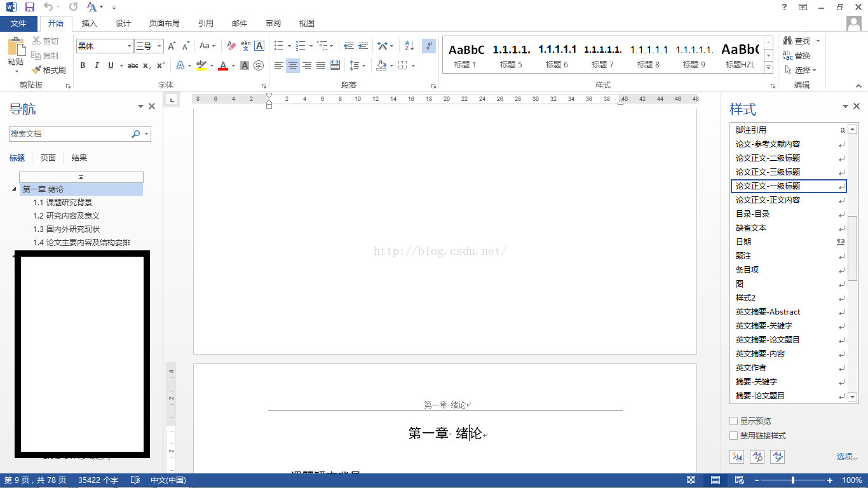Switch to the 引用 ribbon tab
This screenshot has height=488, width=868.
(x=205, y=24)
